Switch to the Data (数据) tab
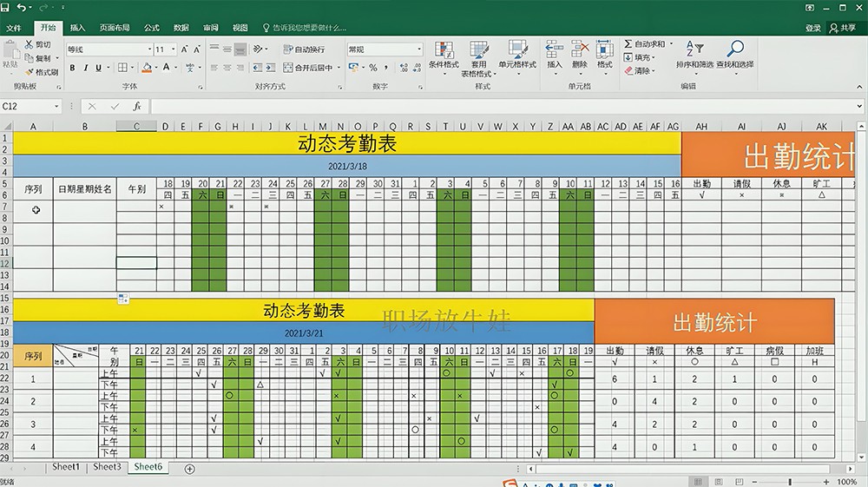Image resolution: width=868 pixels, height=487 pixels. click(181, 28)
